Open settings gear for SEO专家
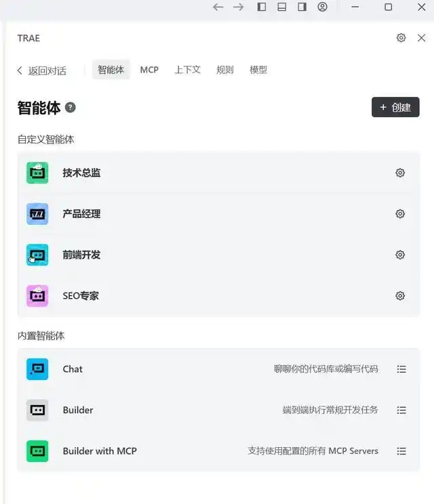Screen dimensions: 434x504 pyautogui.click(x=400, y=296)
